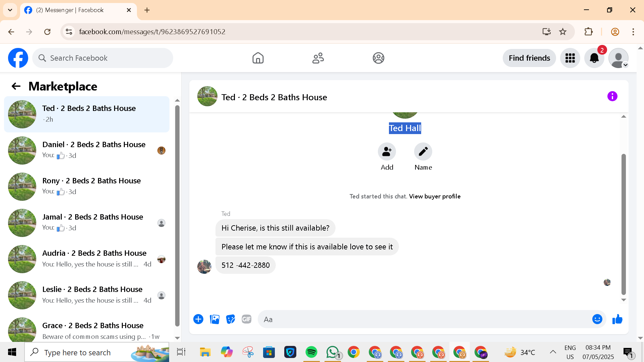Open more actions plus icon

point(198,319)
